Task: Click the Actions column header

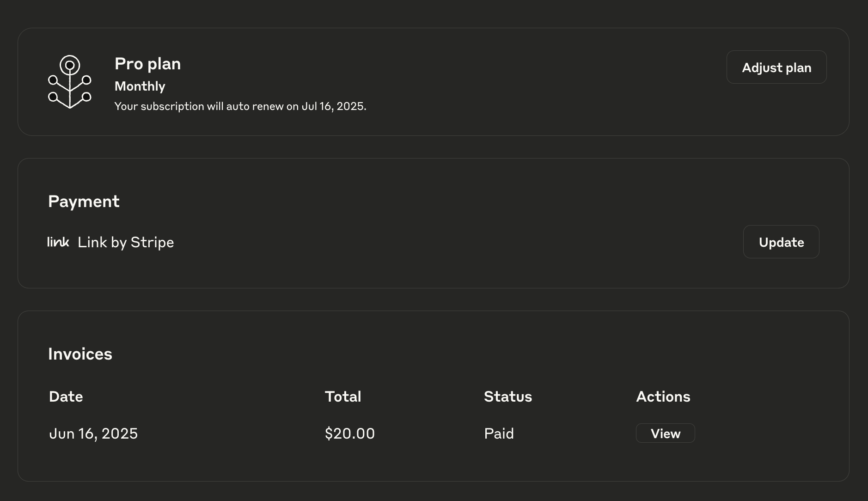Action: pos(663,397)
